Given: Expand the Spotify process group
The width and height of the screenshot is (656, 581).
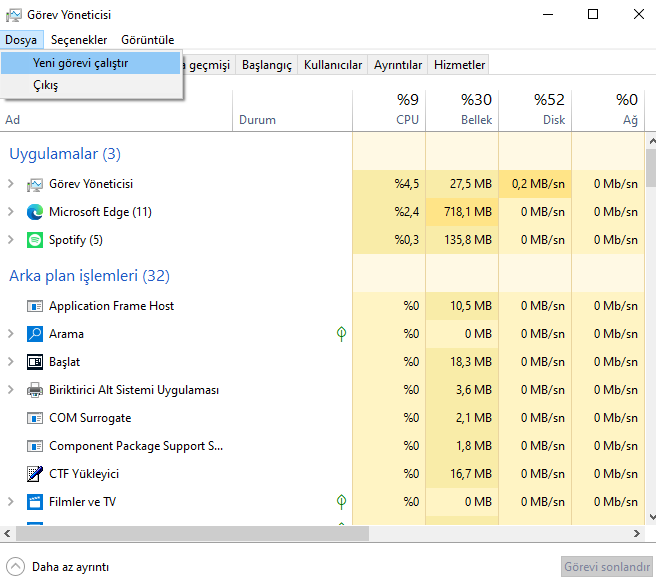Looking at the screenshot, I should [x=11, y=240].
